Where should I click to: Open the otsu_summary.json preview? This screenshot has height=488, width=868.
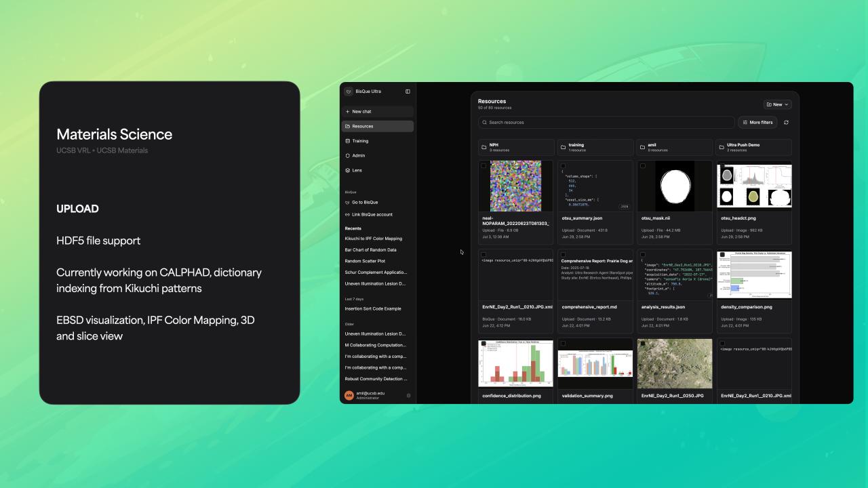595,186
